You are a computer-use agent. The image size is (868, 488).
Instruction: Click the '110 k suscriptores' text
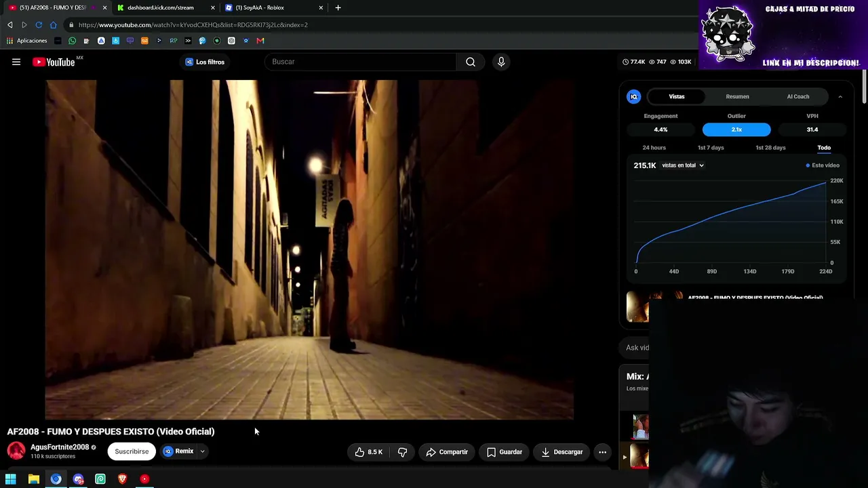(x=53, y=457)
